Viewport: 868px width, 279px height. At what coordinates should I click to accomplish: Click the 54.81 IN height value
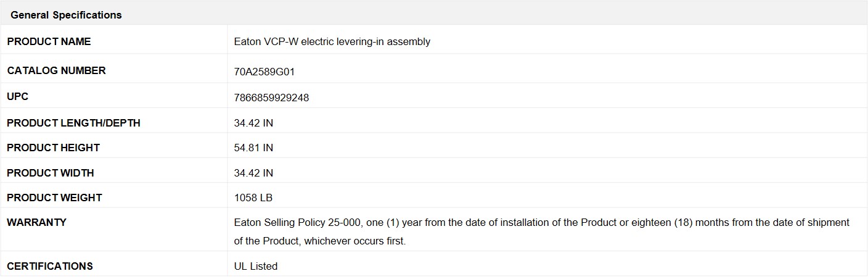(x=253, y=148)
